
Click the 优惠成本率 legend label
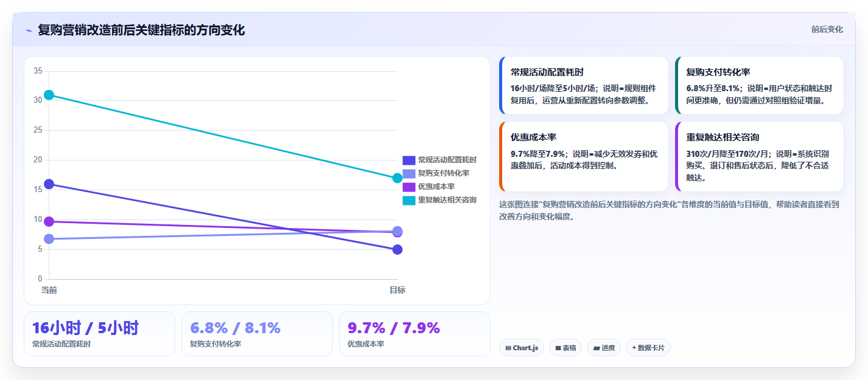(x=436, y=187)
